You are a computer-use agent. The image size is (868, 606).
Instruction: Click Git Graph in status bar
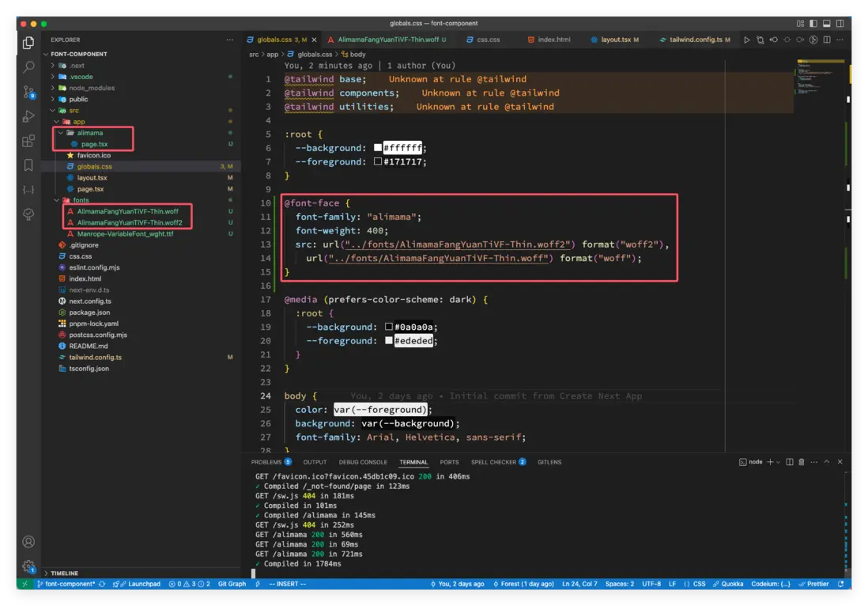coord(232,584)
